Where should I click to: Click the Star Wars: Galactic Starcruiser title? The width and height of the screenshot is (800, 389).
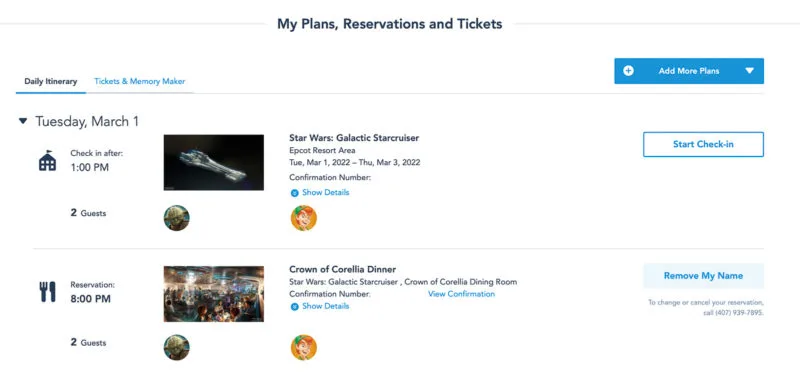pyautogui.click(x=354, y=138)
